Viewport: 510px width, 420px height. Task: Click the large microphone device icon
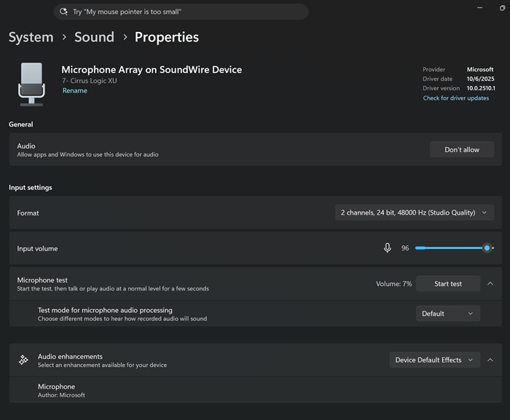click(x=31, y=84)
